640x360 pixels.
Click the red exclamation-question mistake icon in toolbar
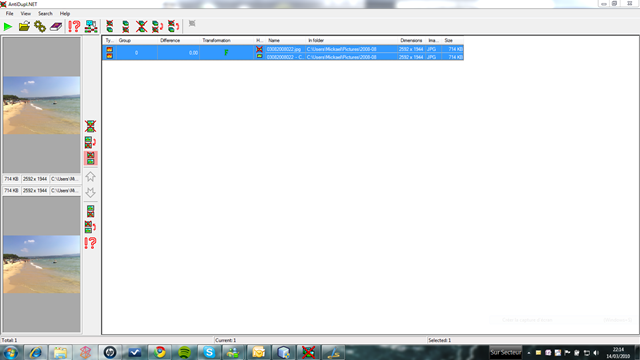pos(74,27)
